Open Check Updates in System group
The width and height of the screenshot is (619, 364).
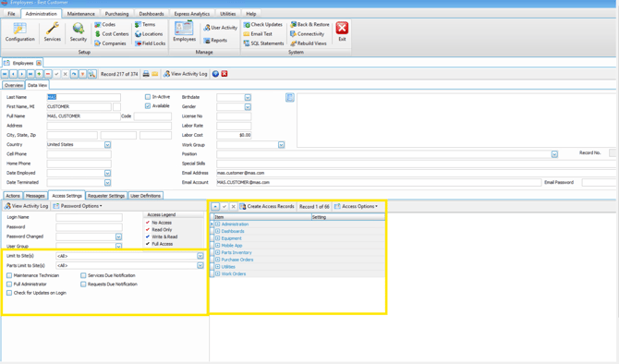tap(263, 24)
